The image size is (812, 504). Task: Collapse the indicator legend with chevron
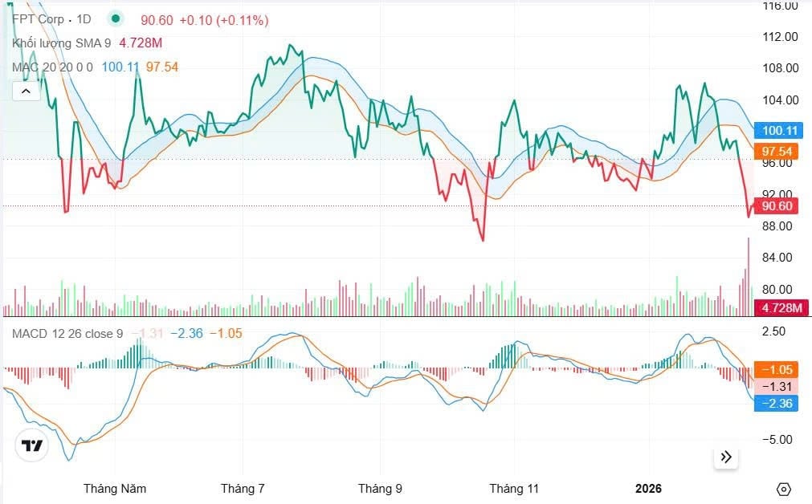25,91
